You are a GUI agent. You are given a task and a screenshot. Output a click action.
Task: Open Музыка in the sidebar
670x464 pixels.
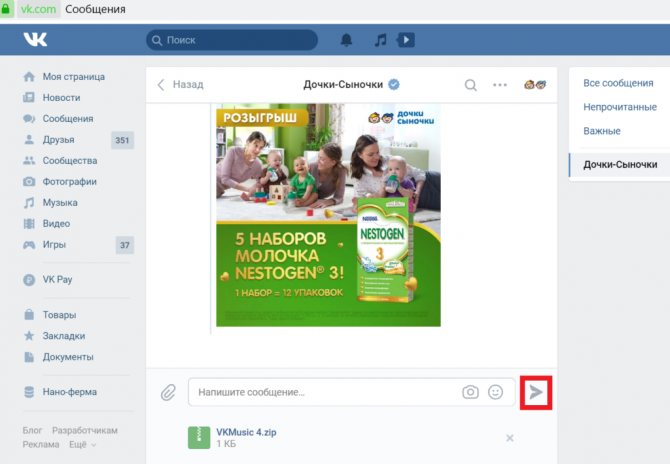coord(60,203)
